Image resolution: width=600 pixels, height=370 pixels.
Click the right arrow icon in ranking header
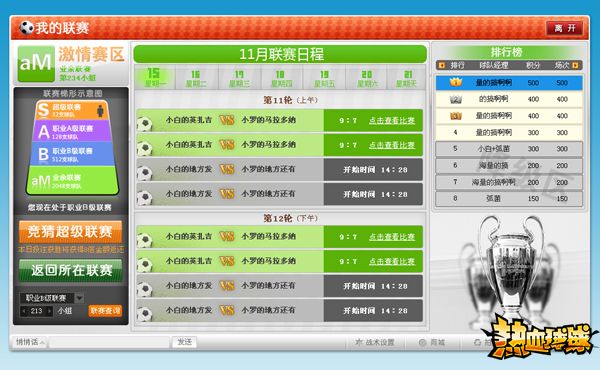point(575,65)
